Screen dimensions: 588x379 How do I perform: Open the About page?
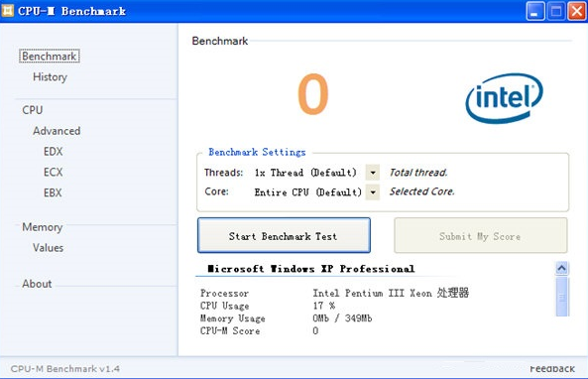click(37, 284)
